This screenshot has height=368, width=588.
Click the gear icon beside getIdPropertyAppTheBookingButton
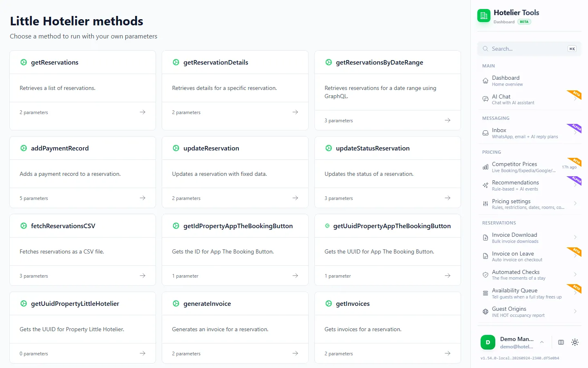coord(176,226)
